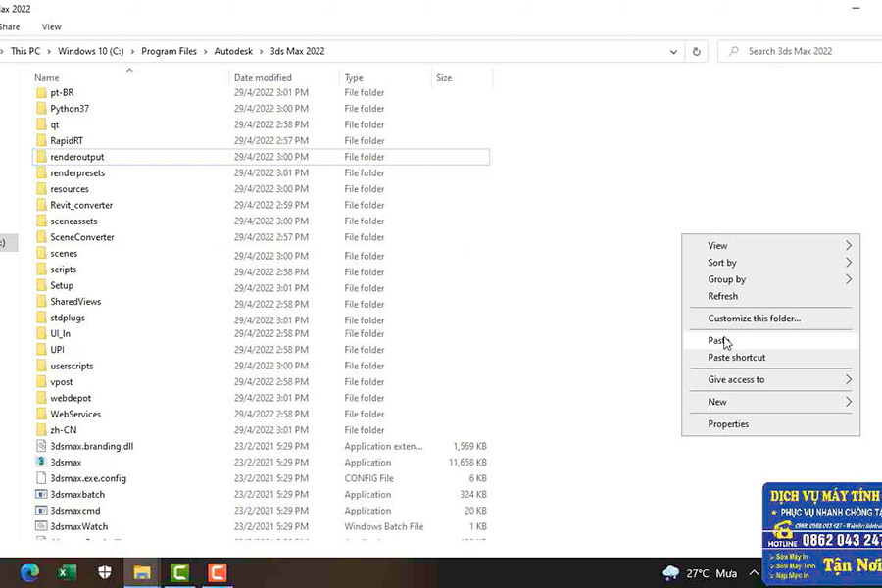Expand the address bar history dropdown
The height and width of the screenshot is (588, 882).
(673, 52)
